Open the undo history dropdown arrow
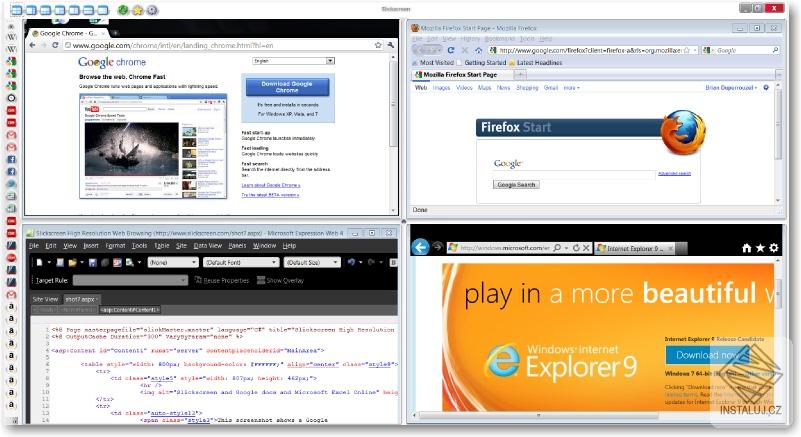 (x=361, y=262)
